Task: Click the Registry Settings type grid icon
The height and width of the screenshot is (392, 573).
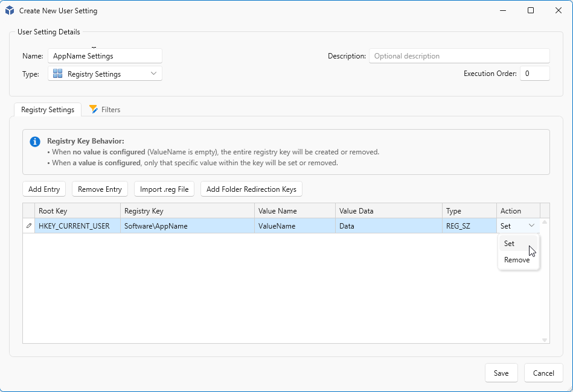Action: click(57, 74)
